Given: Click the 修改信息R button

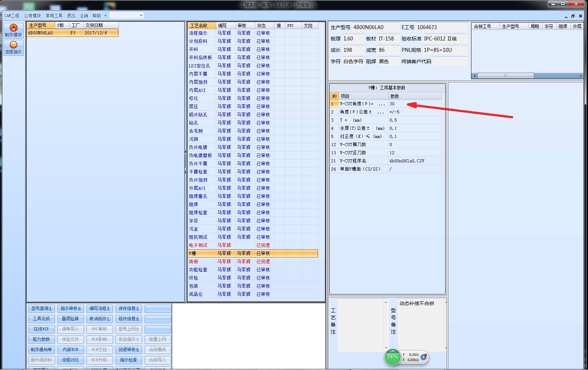Looking at the screenshot, I should click(x=129, y=319).
